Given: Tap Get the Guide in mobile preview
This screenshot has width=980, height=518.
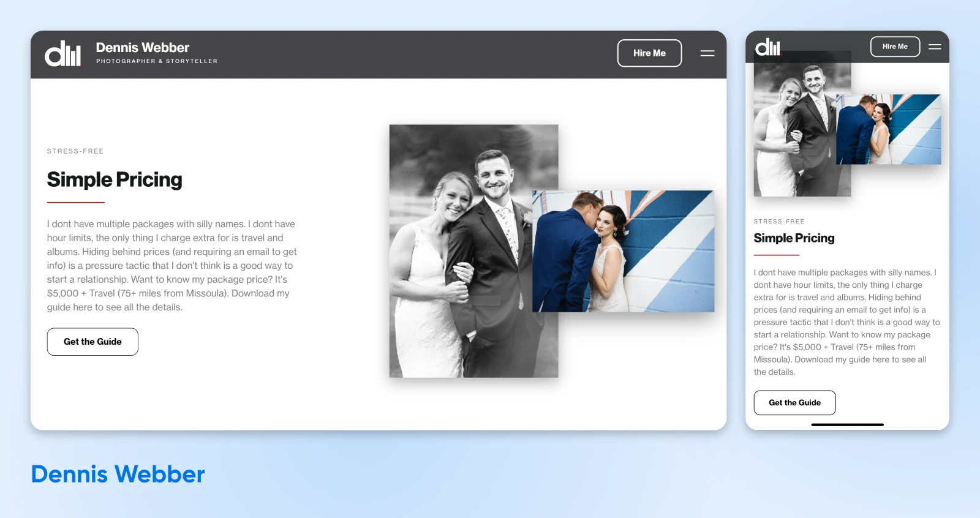Looking at the screenshot, I should pyautogui.click(x=794, y=403).
